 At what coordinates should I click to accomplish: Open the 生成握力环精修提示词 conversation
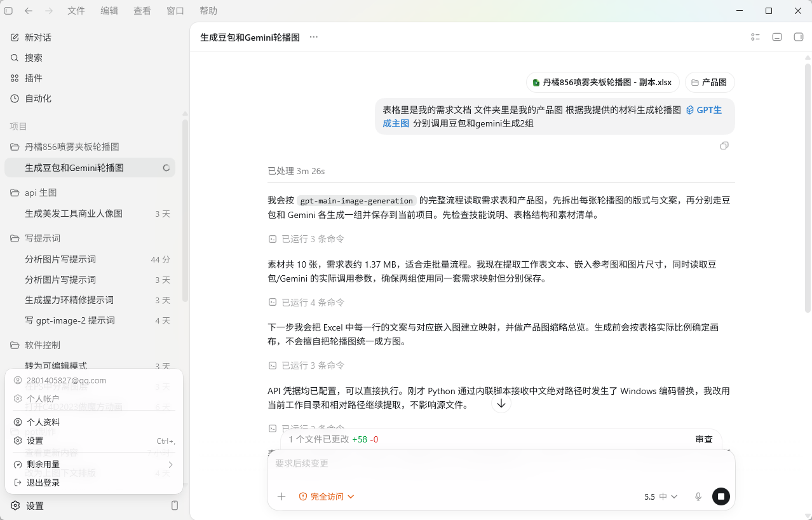point(90,300)
